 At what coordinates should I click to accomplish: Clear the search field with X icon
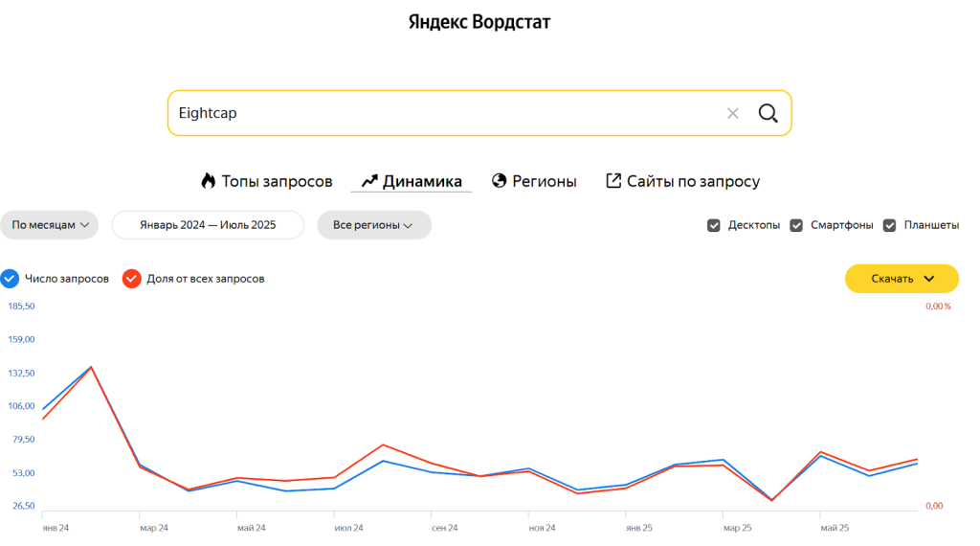click(x=733, y=113)
